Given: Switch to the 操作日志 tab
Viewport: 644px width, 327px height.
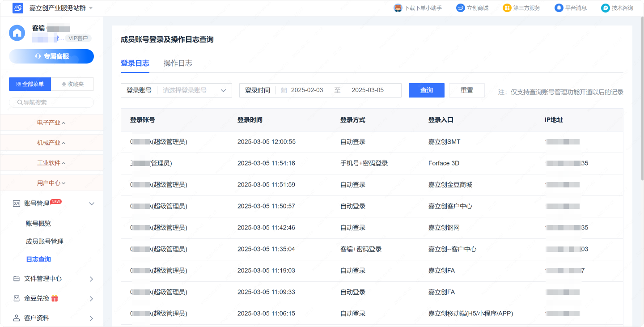Looking at the screenshot, I should click(178, 63).
